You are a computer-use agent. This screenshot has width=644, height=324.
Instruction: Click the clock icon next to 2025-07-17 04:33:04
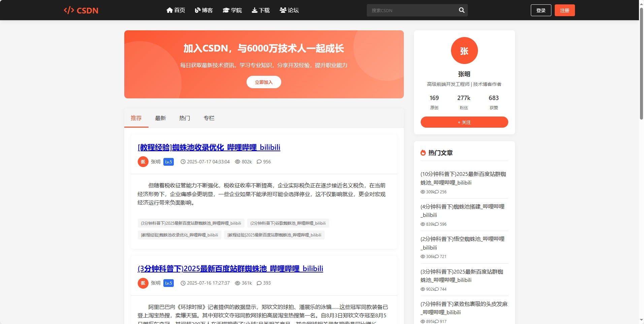pos(183,162)
